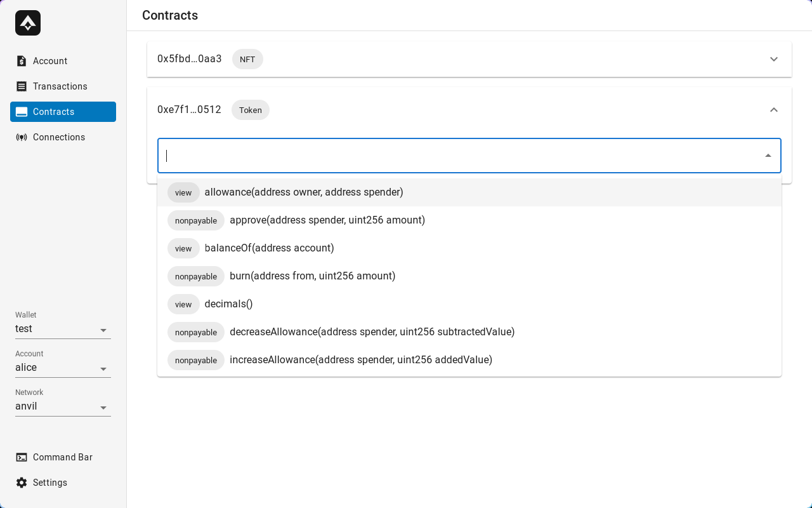Select allowance(address owner, address spender) option
The image size is (812, 508).
tap(304, 192)
